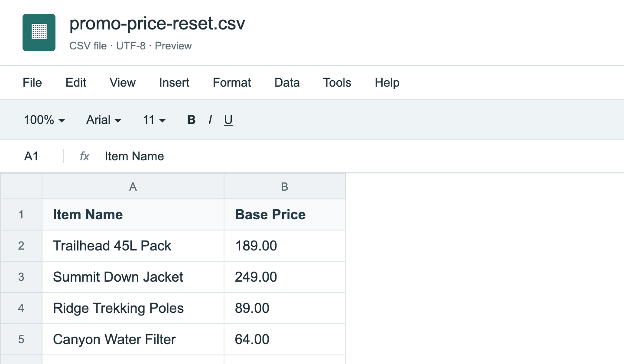Open the File menu
This screenshot has height=364, width=624.
pos(32,82)
